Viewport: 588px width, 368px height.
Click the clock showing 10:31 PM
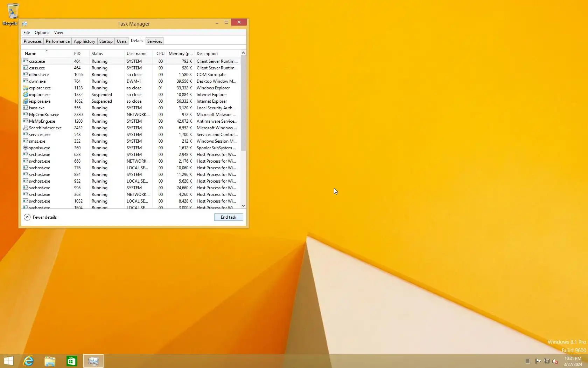(x=573, y=359)
